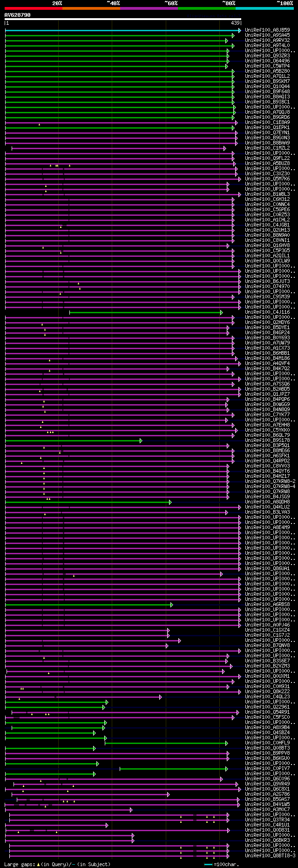Select hit label UniRef100_Q8K2Z2

pos(267,692)
